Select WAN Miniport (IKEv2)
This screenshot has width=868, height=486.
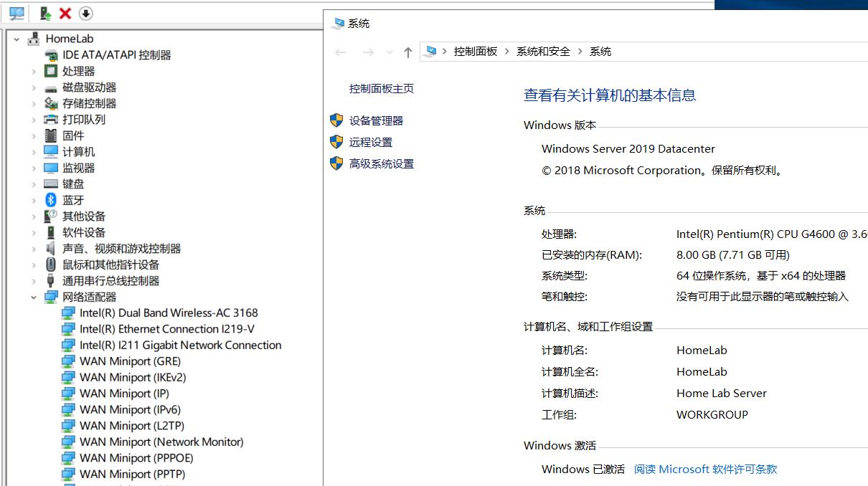click(x=133, y=378)
